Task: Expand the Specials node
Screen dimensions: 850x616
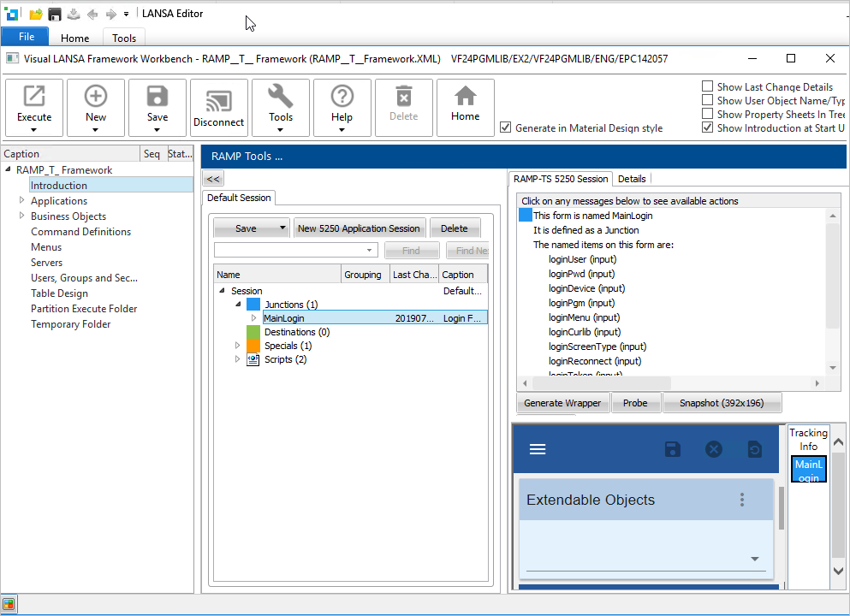Action: (x=237, y=345)
